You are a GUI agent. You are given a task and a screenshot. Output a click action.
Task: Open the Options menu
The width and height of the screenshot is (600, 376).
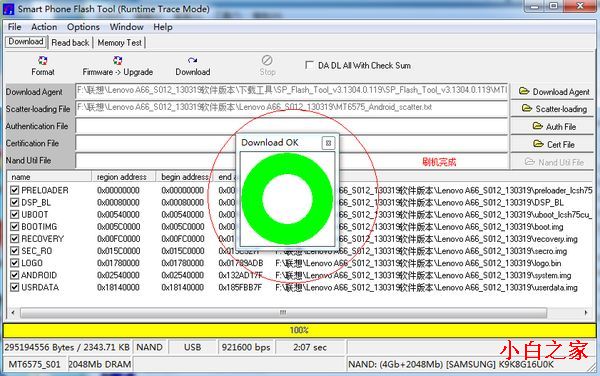(x=83, y=27)
